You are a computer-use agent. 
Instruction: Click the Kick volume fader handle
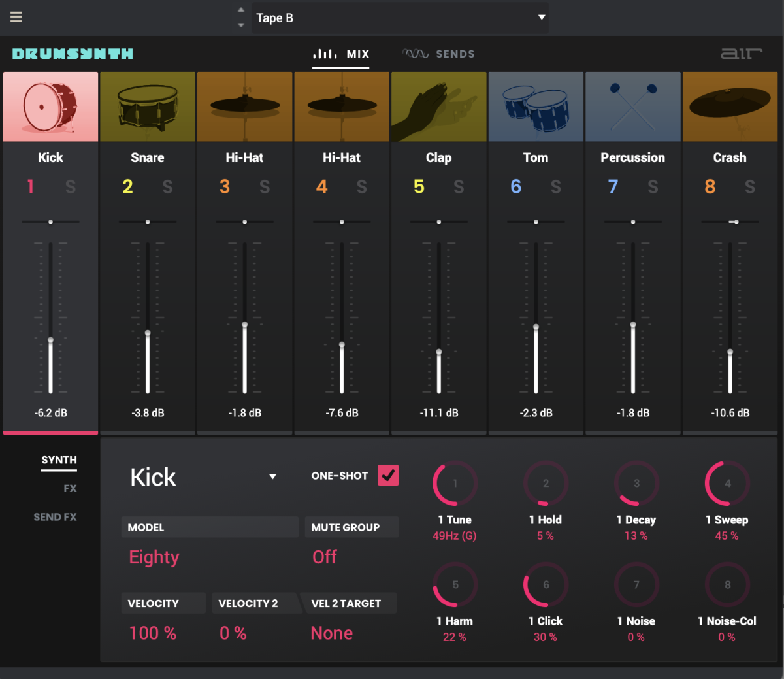click(x=50, y=340)
